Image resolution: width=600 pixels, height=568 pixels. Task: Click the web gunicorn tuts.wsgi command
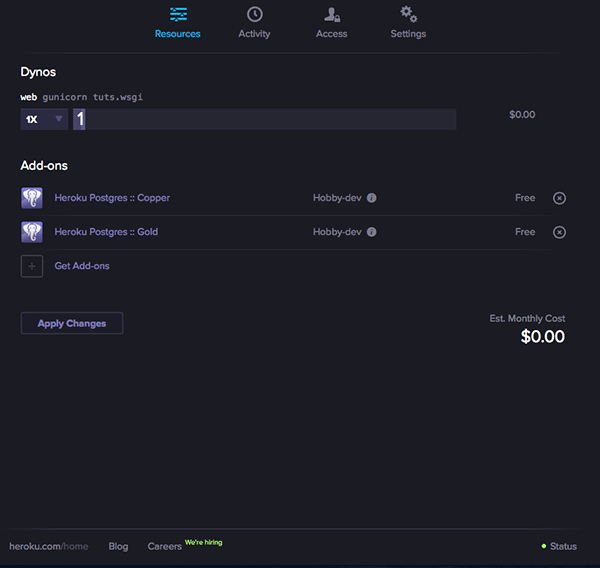click(x=82, y=97)
